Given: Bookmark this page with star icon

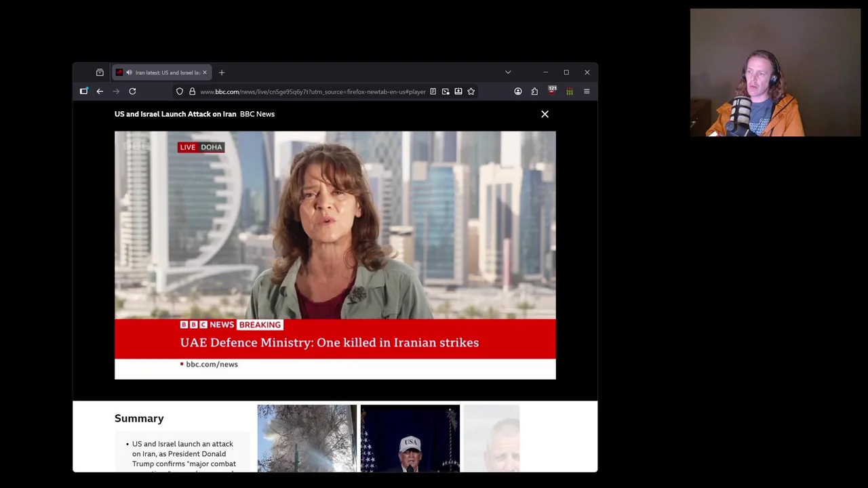Looking at the screenshot, I should point(471,91).
